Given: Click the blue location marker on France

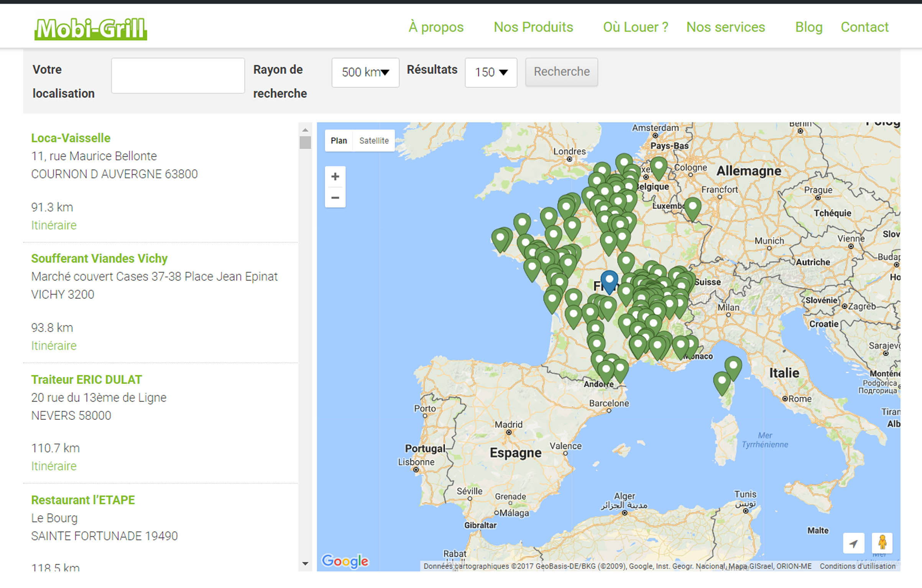Looking at the screenshot, I should pyautogui.click(x=609, y=282).
